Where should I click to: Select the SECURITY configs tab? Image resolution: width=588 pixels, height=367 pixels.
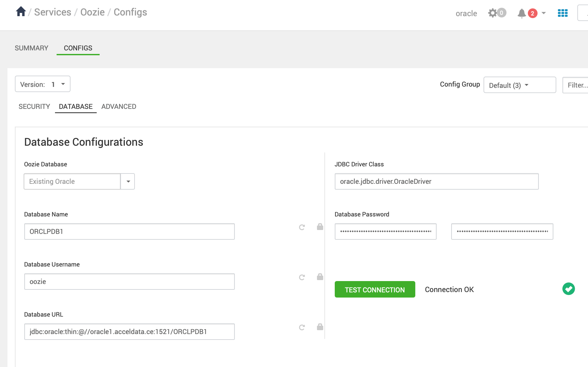pos(34,107)
